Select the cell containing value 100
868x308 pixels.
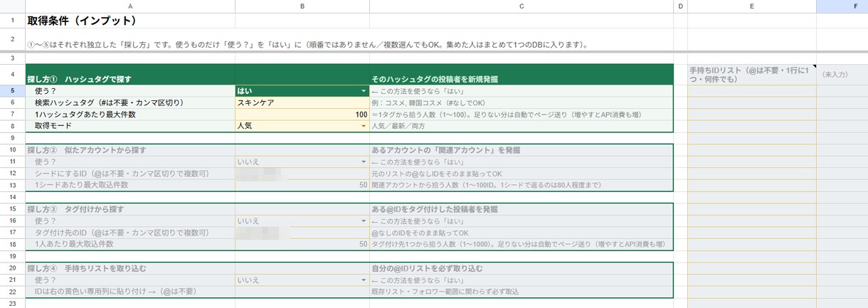[302, 115]
